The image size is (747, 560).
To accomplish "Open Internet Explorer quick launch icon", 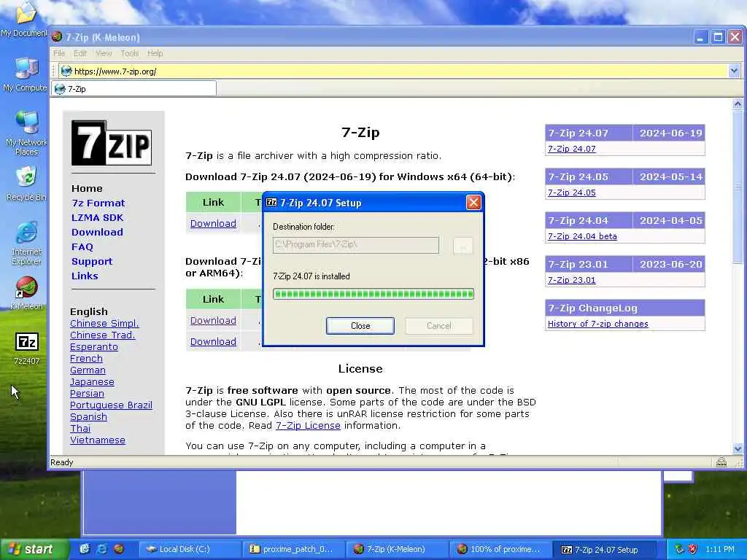I will (x=101, y=549).
